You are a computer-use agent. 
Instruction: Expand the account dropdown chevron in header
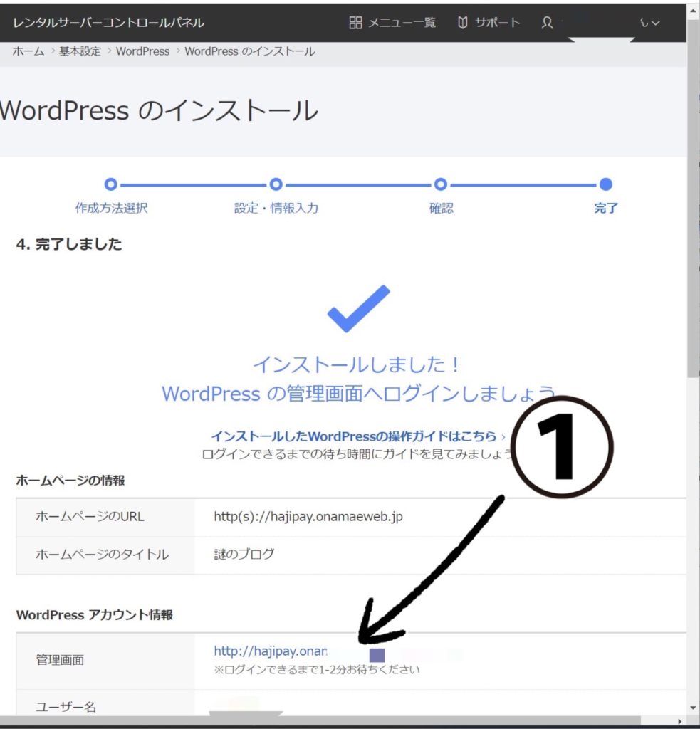pos(655,23)
